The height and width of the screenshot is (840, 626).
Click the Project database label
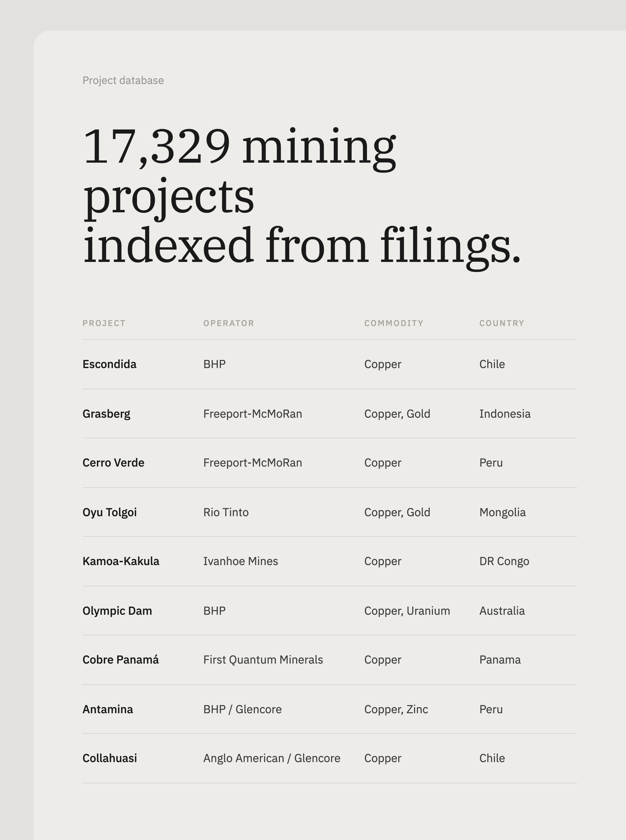pyautogui.click(x=123, y=80)
